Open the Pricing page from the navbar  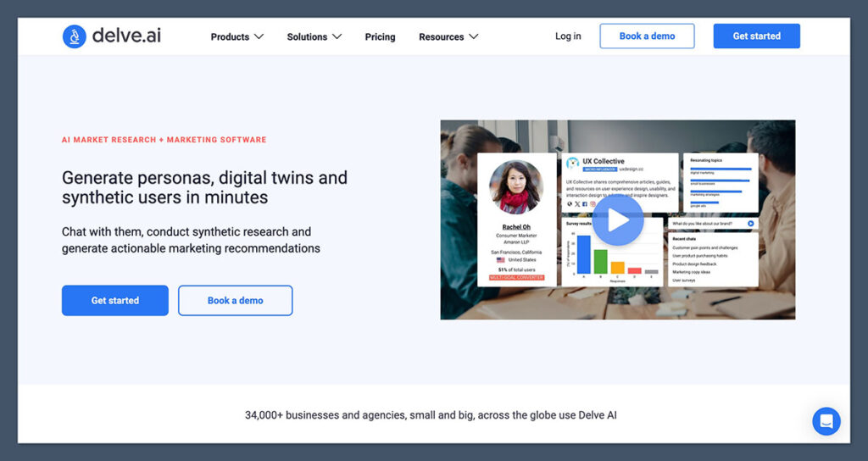(x=380, y=36)
